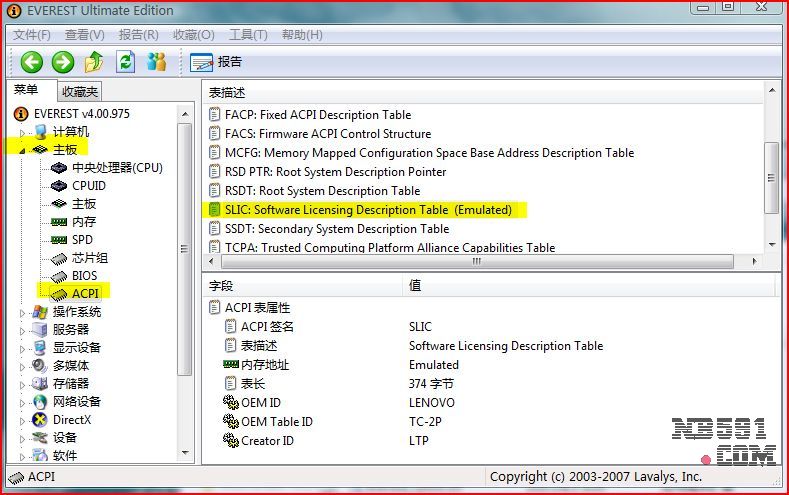Click the users icon in toolbar
The image size is (789, 495).
pyautogui.click(x=156, y=62)
